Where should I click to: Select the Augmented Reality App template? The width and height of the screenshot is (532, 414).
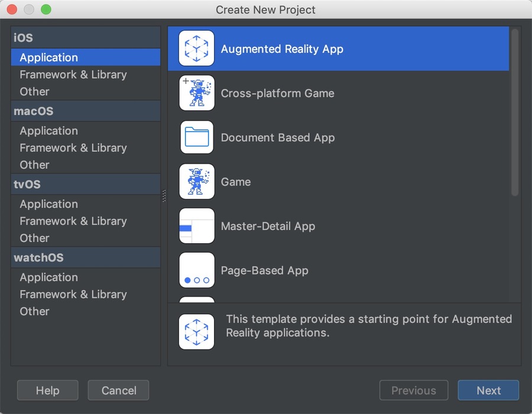click(338, 48)
